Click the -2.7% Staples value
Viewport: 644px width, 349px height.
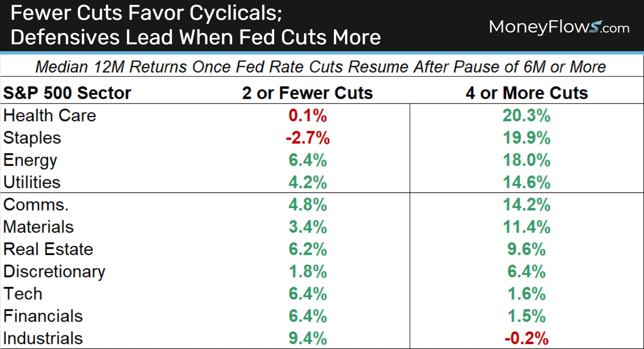(x=308, y=138)
